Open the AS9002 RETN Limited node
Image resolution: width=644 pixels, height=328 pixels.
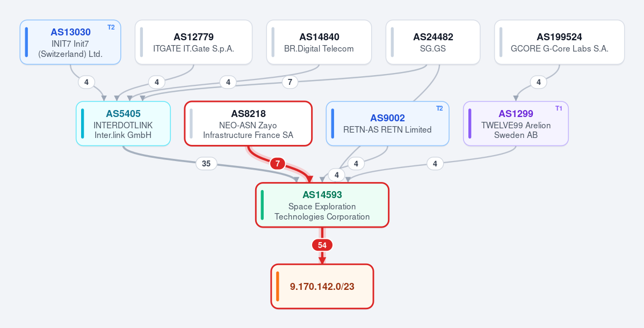click(x=388, y=123)
